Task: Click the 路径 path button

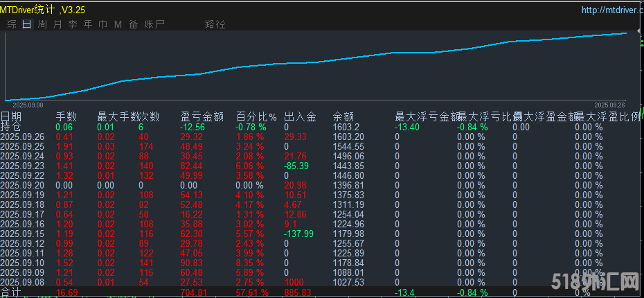Action: 215,24
